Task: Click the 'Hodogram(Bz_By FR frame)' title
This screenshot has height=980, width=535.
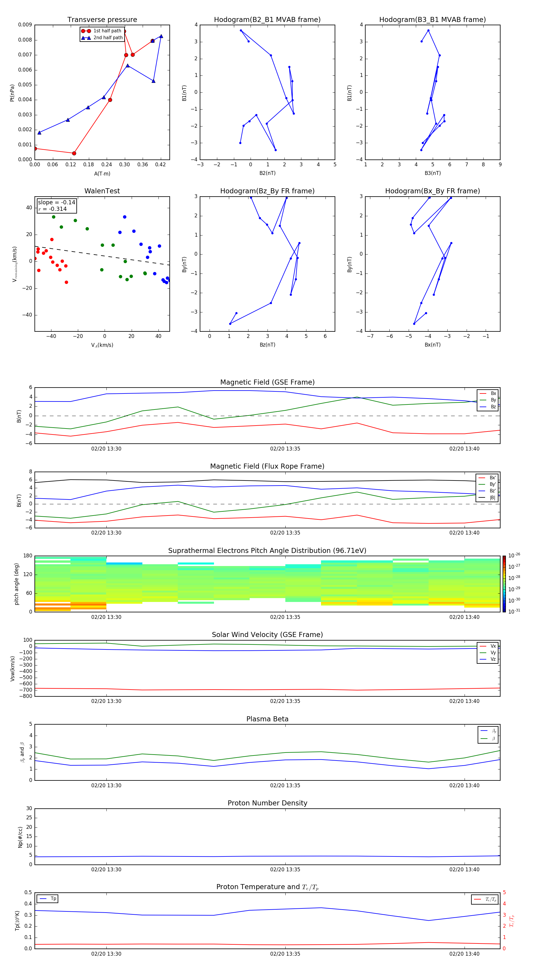Action: (267, 191)
